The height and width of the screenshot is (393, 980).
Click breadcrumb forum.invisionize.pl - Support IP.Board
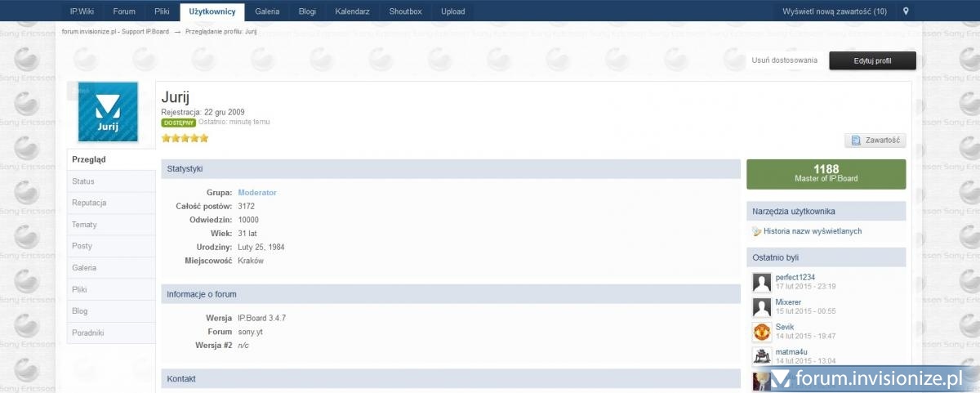tap(115, 32)
